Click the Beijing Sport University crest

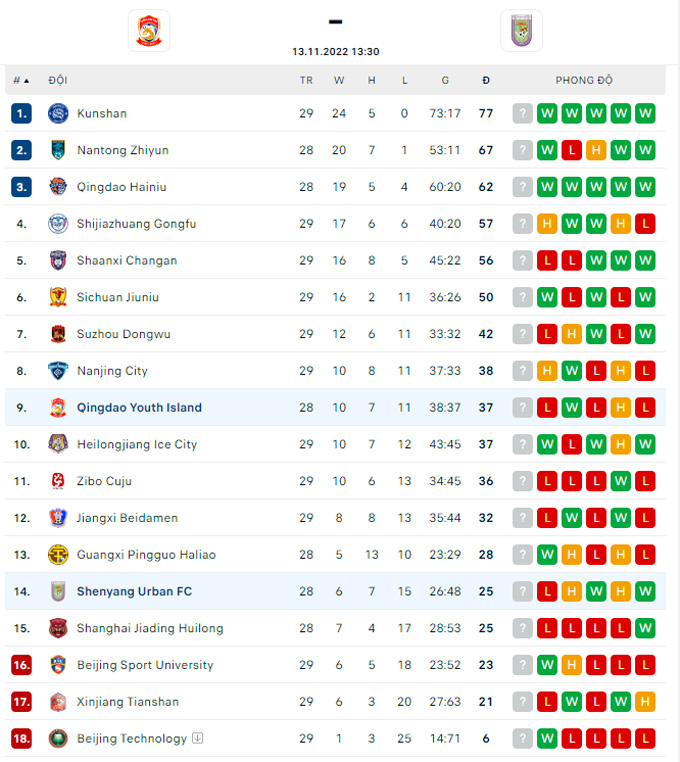pyautogui.click(x=57, y=665)
